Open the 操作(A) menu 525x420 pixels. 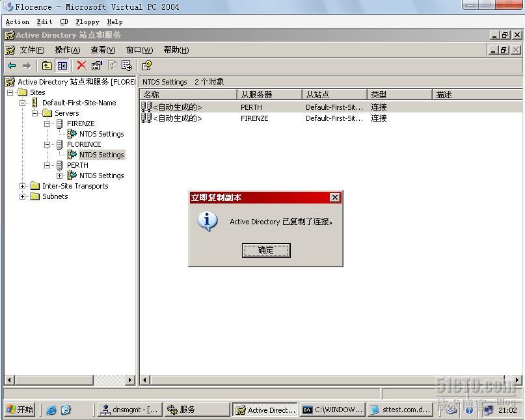(x=68, y=50)
